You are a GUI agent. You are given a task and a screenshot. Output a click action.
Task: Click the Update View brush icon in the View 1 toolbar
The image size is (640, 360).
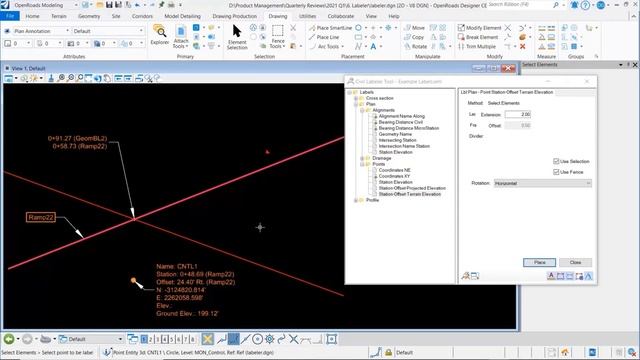coord(51,78)
